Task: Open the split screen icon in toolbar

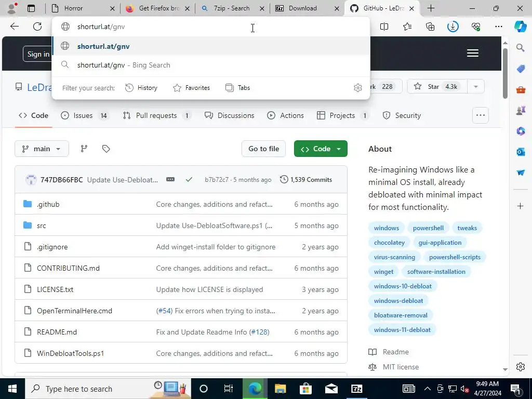Action: pyautogui.click(x=384, y=26)
